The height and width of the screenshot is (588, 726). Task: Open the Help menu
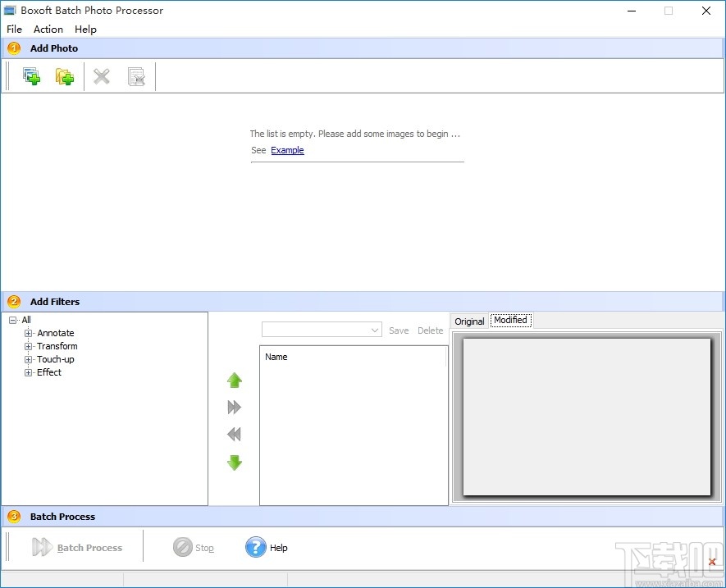(85, 30)
